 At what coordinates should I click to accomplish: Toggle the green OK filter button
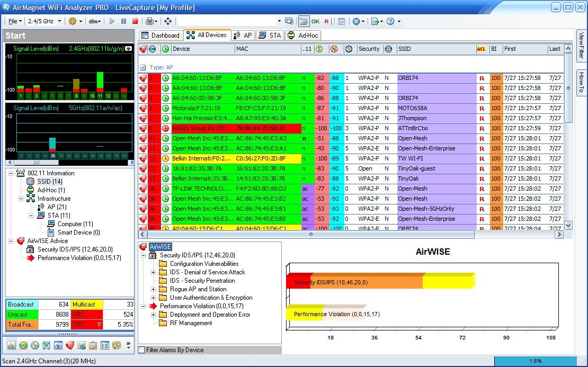(x=315, y=21)
